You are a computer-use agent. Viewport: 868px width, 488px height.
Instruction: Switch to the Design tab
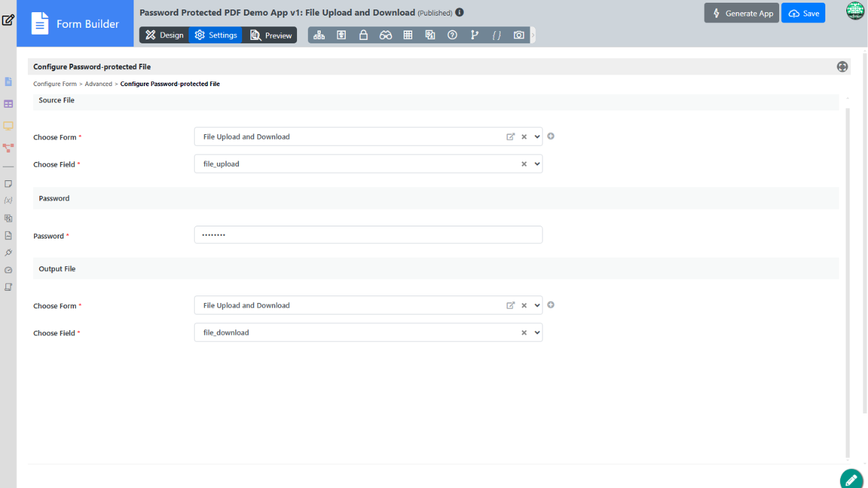(164, 35)
